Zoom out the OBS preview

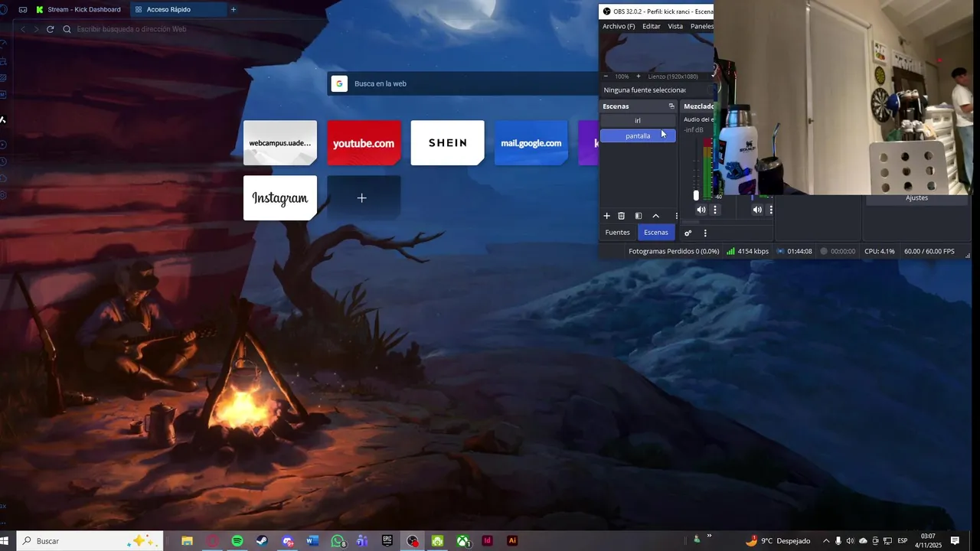pos(606,77)
